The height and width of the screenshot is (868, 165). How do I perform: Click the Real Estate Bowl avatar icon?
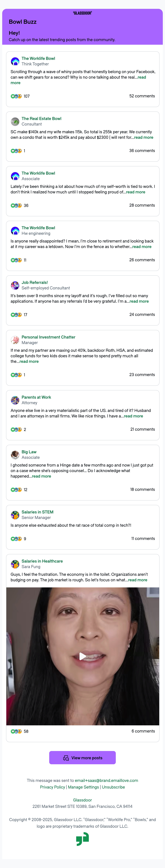point(15,121)
